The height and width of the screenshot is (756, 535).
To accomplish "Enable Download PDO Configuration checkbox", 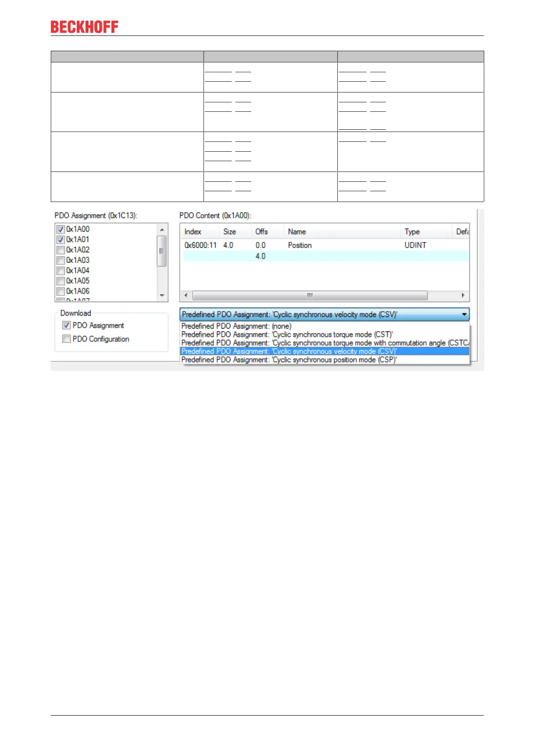I will tap(66, 339).
